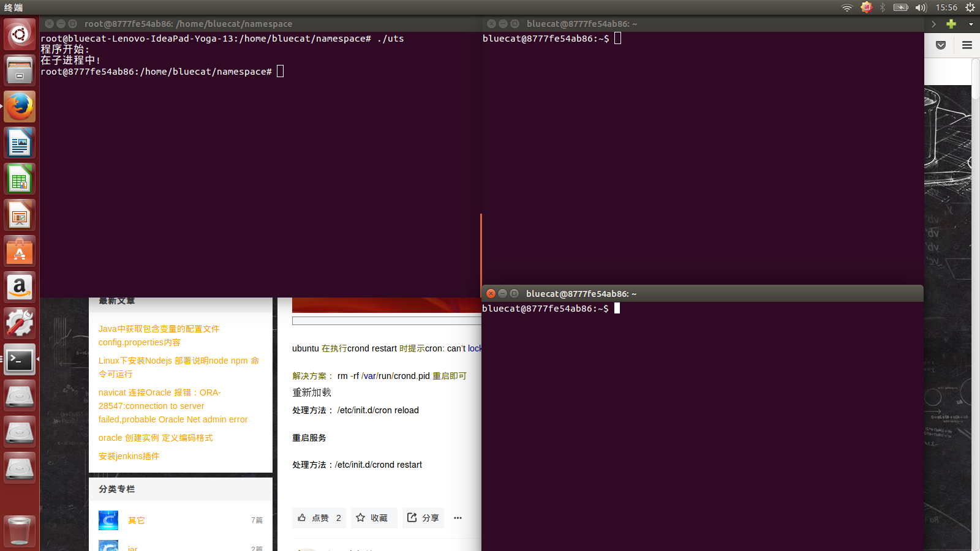Click the '重启服务' heading text
This screenshot has height=551, width=980.
click(309, 438)
